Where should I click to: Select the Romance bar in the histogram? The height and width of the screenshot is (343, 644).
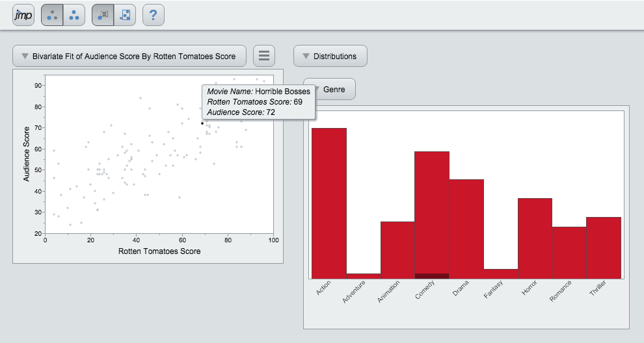click(x=569, y=253)
